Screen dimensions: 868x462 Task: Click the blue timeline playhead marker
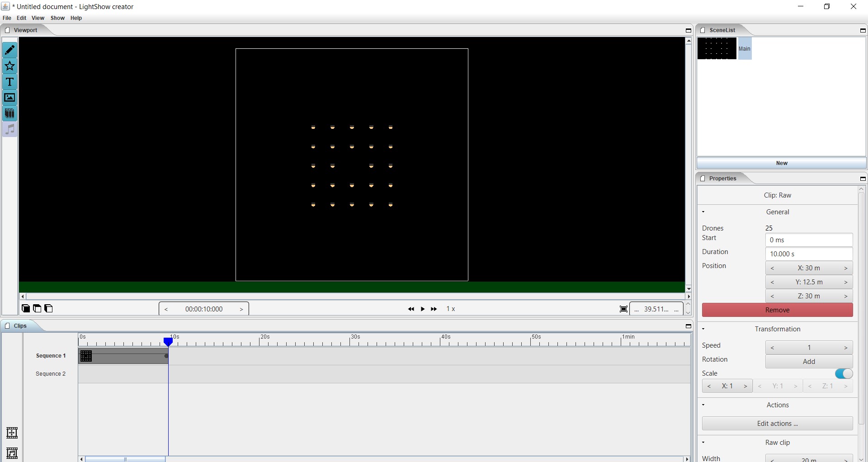[168, 342]
